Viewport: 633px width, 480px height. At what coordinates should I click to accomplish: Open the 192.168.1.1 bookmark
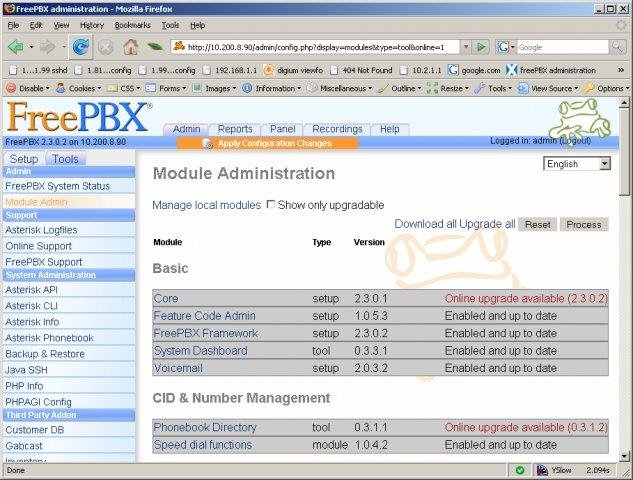(x=230, y=70)
